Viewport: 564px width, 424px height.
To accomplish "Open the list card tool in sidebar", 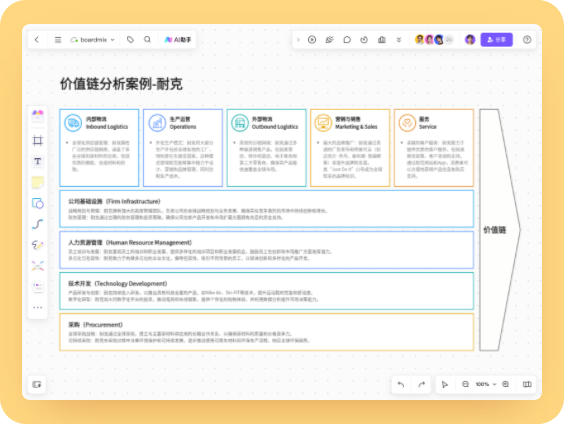I will [37, 287].
